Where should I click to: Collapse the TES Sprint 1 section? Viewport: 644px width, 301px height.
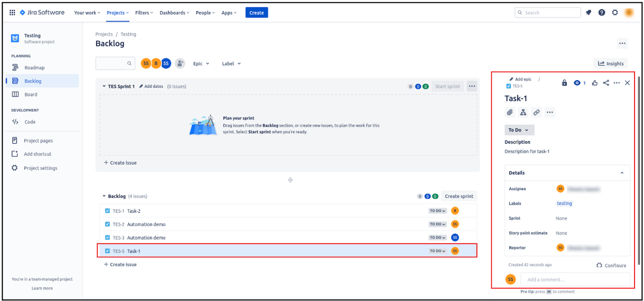click(x=104, y=86)
